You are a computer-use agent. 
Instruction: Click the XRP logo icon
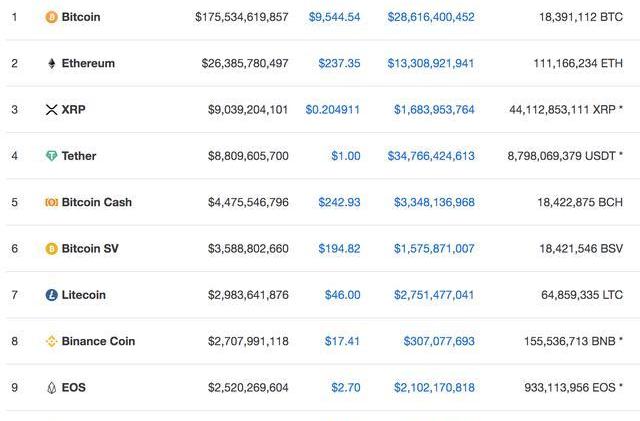coord(52,110)
